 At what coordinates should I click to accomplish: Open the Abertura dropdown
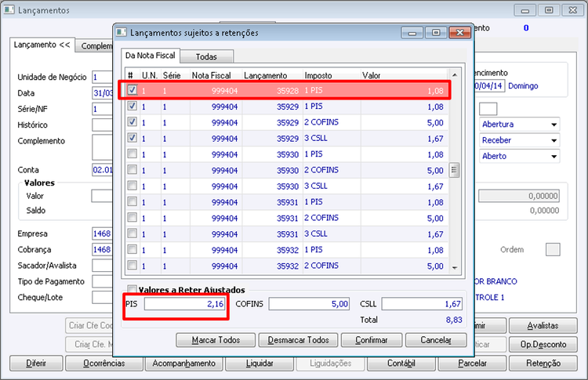pyautogui.click(x=554, y=125)
